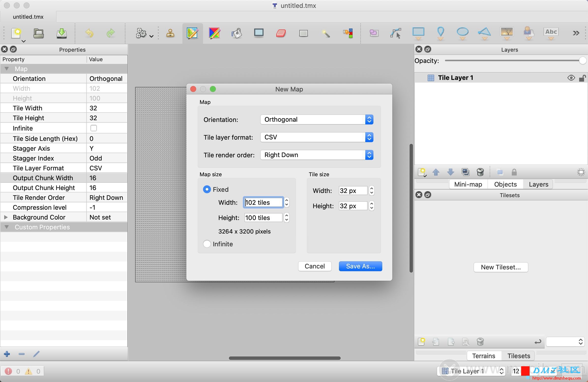Screen dimensions: 588x382
Task: Switch to the Terrains tab
Action: pos(484,356)
